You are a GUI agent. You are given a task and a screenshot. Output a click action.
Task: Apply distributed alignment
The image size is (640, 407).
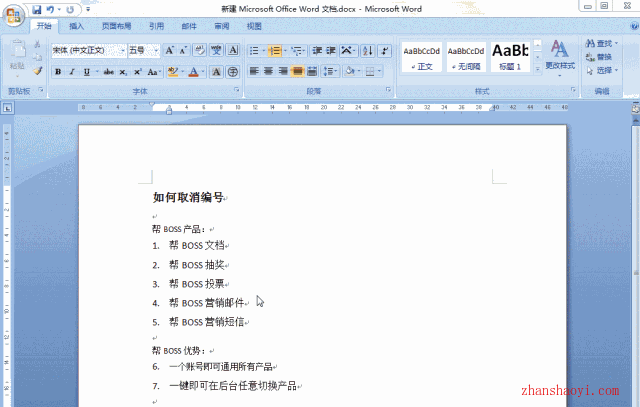(312, 71)
